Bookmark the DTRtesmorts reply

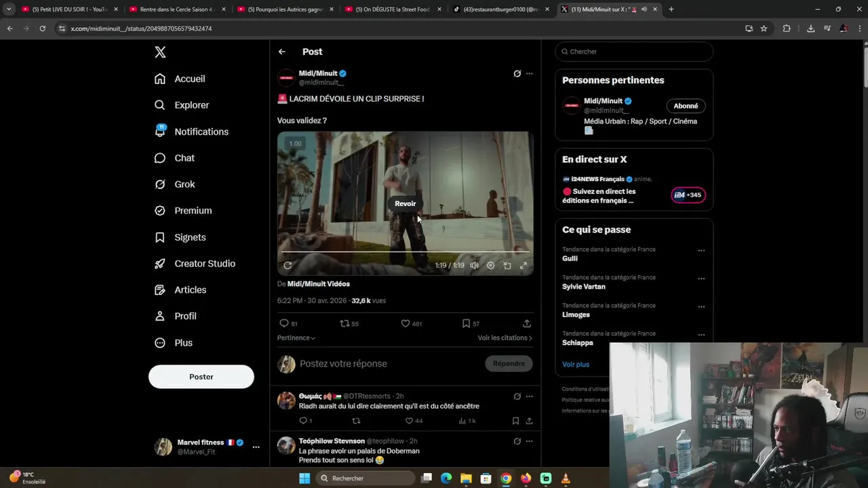click(515, 421)
